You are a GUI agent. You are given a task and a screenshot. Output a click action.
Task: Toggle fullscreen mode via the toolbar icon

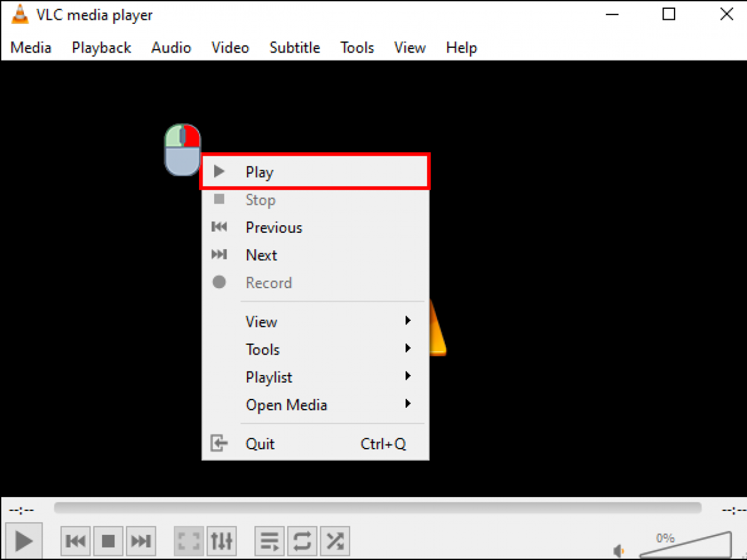[x=189, y=541]
